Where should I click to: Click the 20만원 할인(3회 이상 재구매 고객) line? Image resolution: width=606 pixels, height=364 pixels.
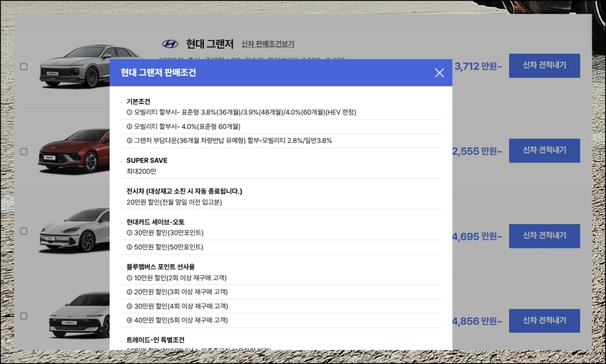click(x=177, y=292)
